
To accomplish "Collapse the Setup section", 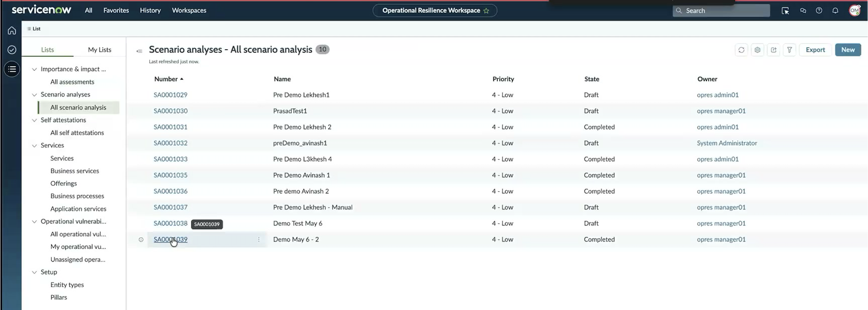I will click(34, 272).
